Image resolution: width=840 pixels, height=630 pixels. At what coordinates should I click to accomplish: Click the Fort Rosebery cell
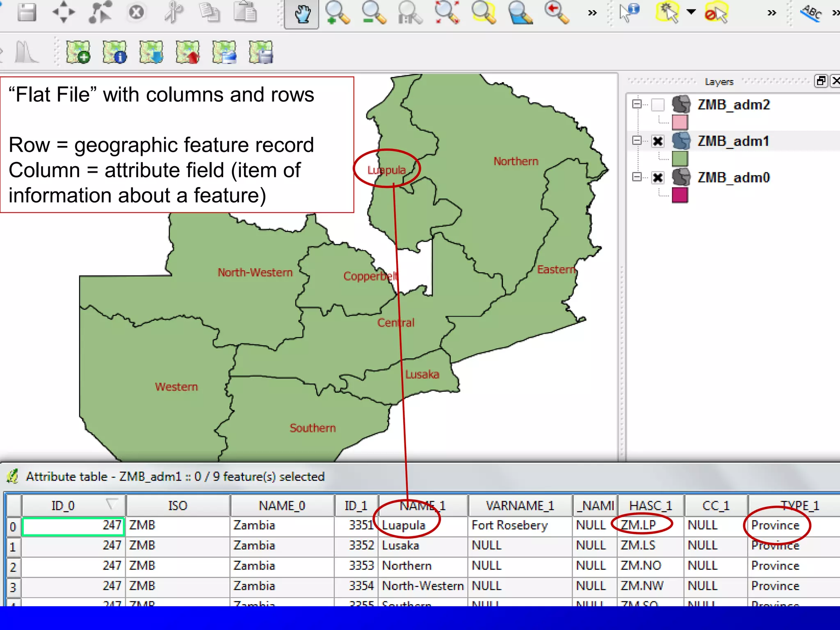[520, 526]
